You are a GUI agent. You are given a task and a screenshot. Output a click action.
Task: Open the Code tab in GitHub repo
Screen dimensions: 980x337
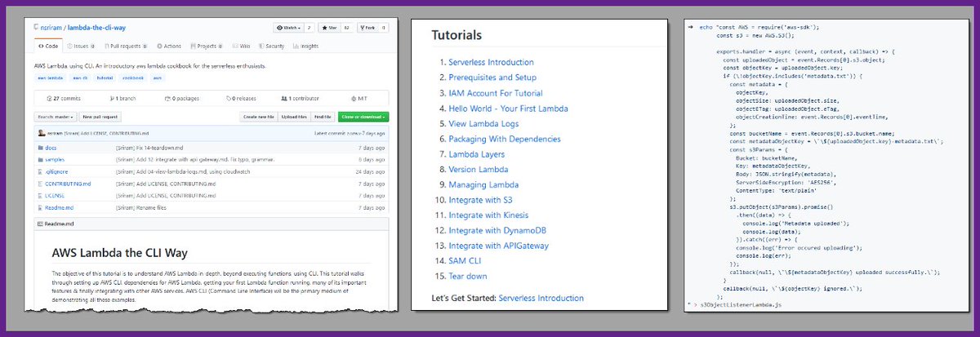(47, 47)
